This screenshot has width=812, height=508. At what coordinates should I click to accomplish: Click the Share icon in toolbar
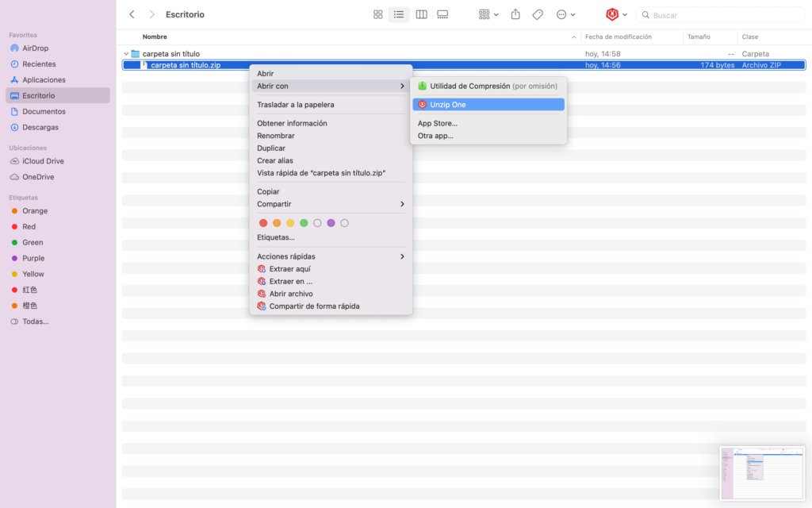click(x=515, y=14)
